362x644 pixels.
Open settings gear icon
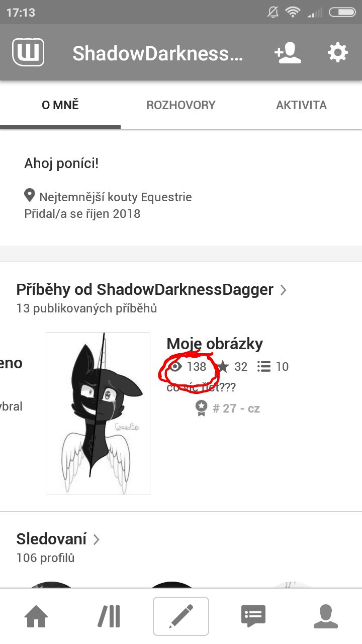337,53
